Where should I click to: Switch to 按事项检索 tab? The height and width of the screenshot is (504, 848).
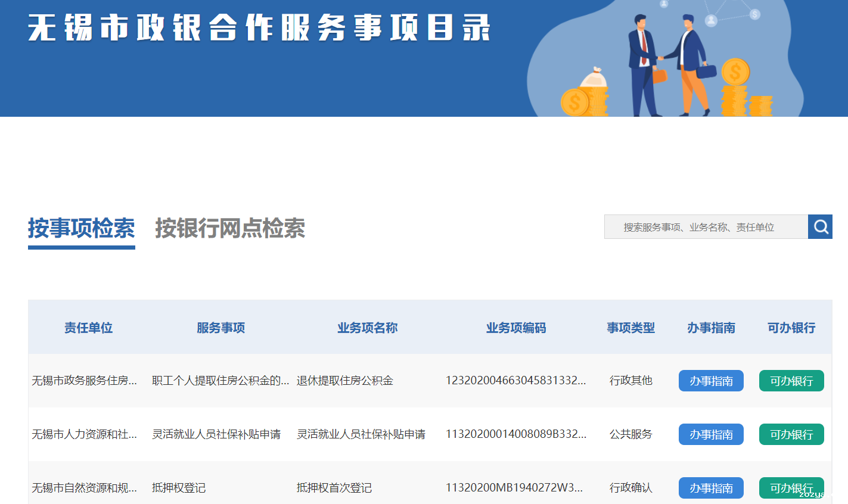tap(81, 229)
